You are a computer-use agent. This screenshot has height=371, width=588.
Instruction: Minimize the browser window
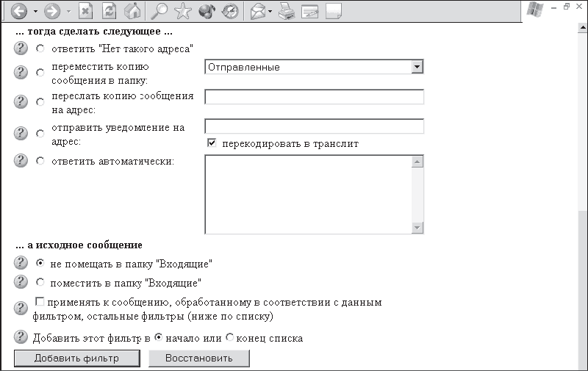pyautogui.click(x=554, y=7)
